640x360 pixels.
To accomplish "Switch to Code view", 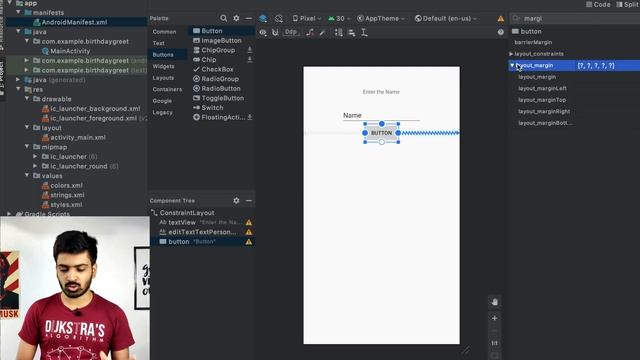I will 598,4.
